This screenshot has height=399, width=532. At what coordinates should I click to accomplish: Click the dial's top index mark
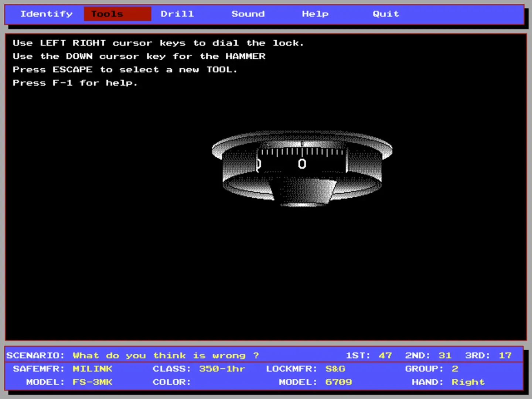(302, 144)
